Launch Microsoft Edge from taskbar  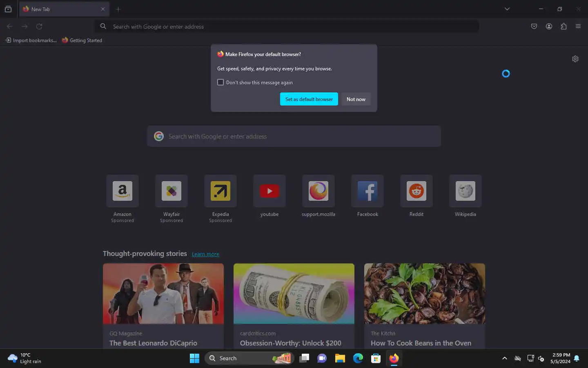(358, 358)
